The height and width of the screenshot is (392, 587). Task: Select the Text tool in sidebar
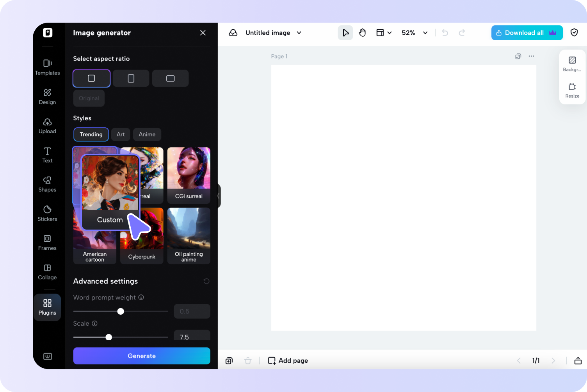tap(47, 155)
